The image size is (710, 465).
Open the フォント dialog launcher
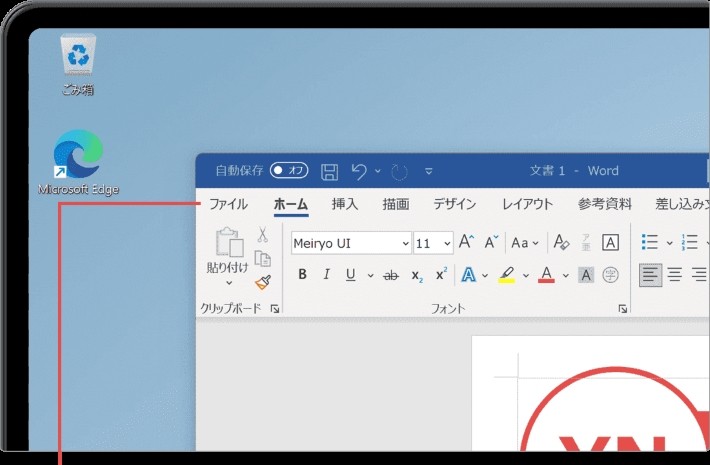[x=623, y=309]
